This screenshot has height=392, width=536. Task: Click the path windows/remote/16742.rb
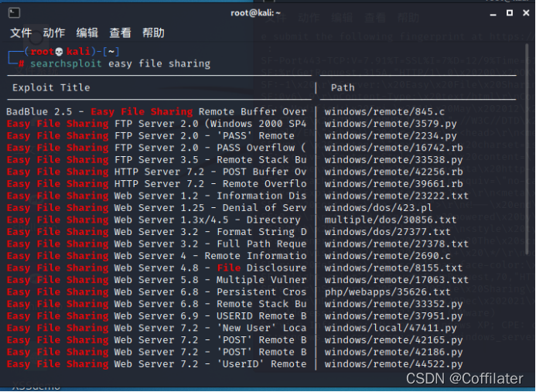(x=394, y=148)
